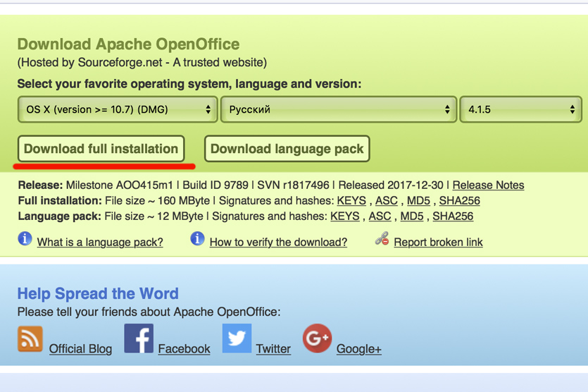The image size is (588, 392).
Task: Click text Released 2017-12-30
Action: [391, 185]
